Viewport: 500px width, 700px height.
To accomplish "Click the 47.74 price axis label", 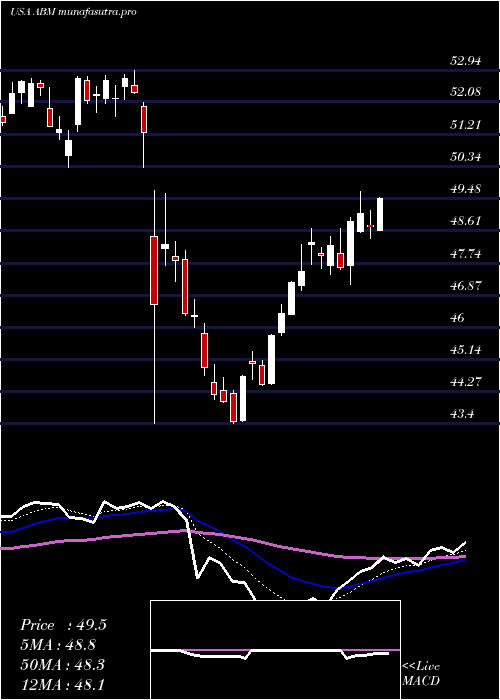I will pyautogui.click(x=466, y=254).
